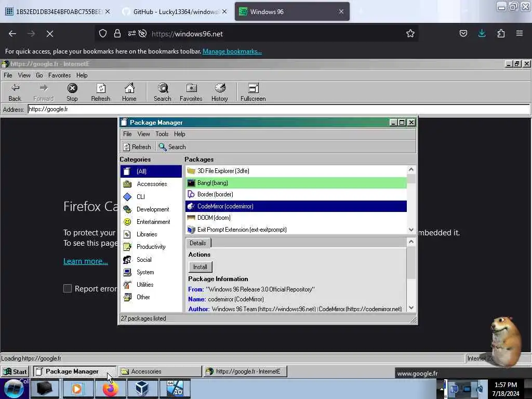This screenshot has height=399, width=532.
Task: Click Search in Package Manager toolbar
Action: [x=172, y=147]
